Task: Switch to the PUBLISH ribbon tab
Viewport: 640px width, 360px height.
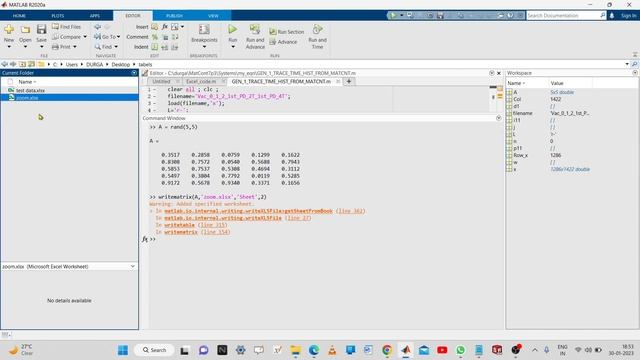Action: click(x=174, y=16)
